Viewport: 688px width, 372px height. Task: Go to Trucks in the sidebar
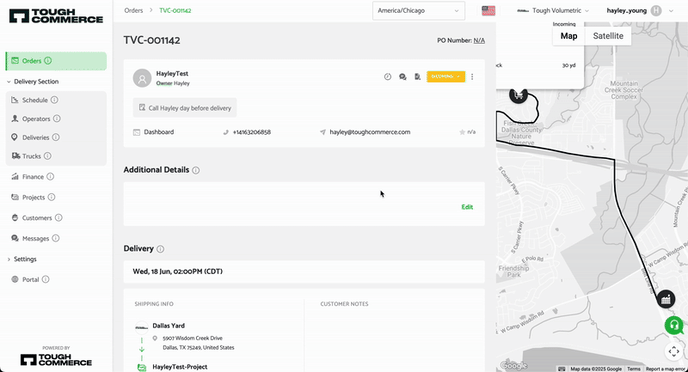[x=31, y=156]
